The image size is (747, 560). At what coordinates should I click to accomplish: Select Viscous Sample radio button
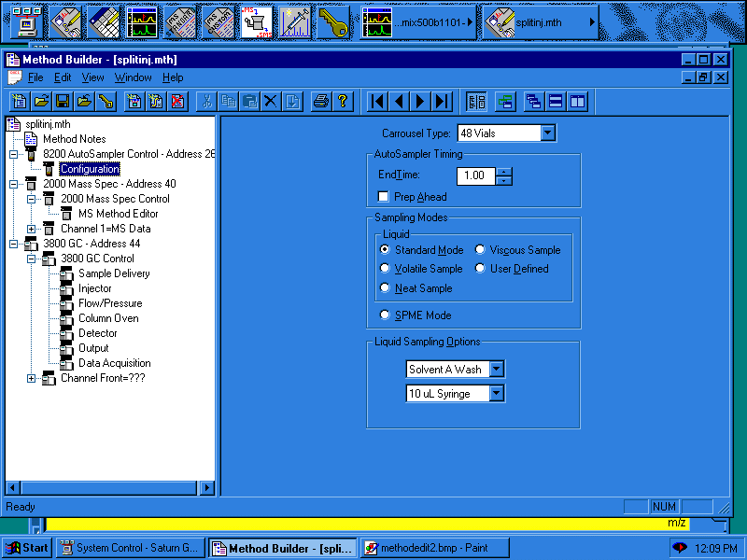click(x=480, y=249)
